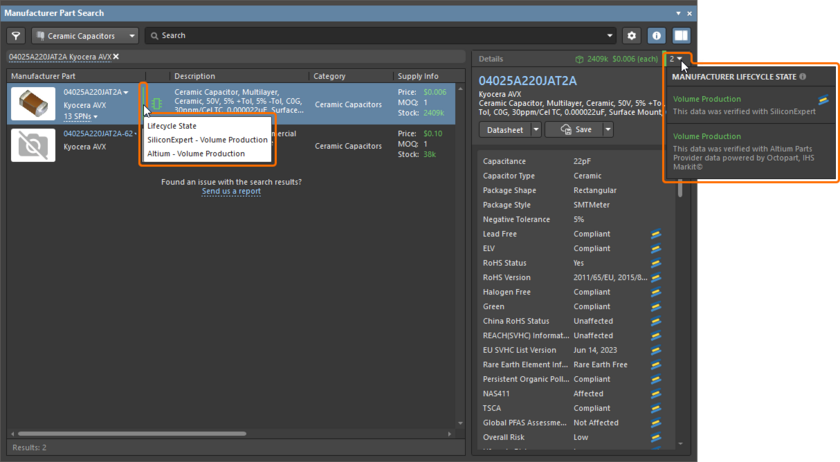This screenshot has height=462, width=840.
Task: Click the Details pane scroll-down arrow
Action: point(680,444)
